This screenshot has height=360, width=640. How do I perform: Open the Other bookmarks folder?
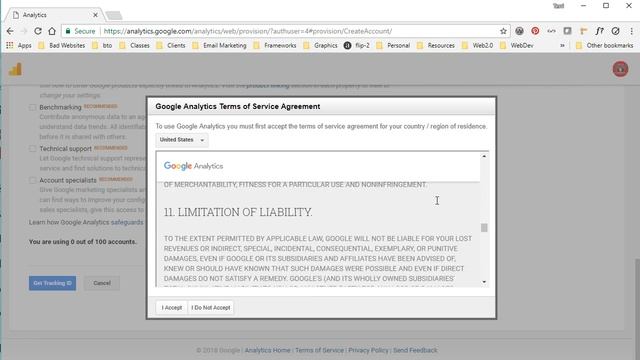click(604, 45)
